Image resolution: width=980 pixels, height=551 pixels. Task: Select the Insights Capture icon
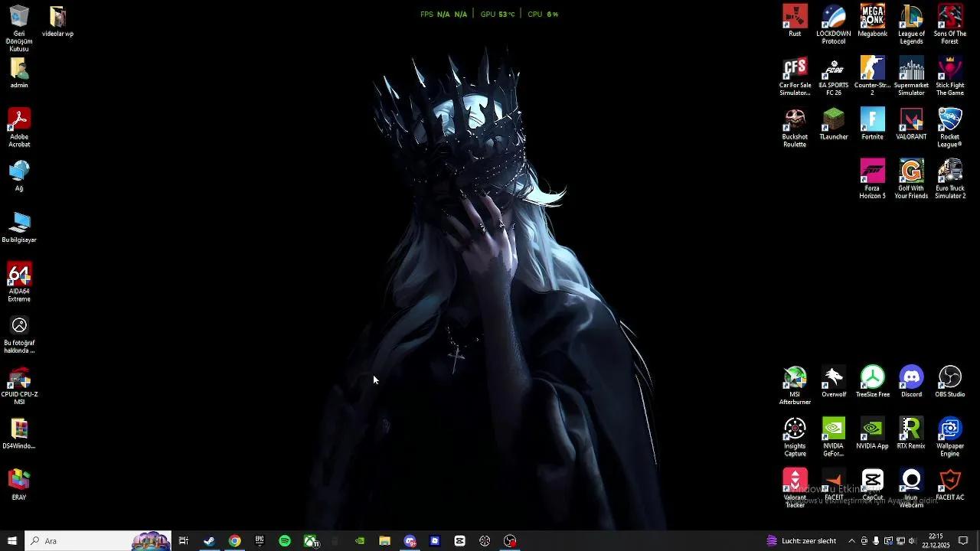(x=795, y=436)
